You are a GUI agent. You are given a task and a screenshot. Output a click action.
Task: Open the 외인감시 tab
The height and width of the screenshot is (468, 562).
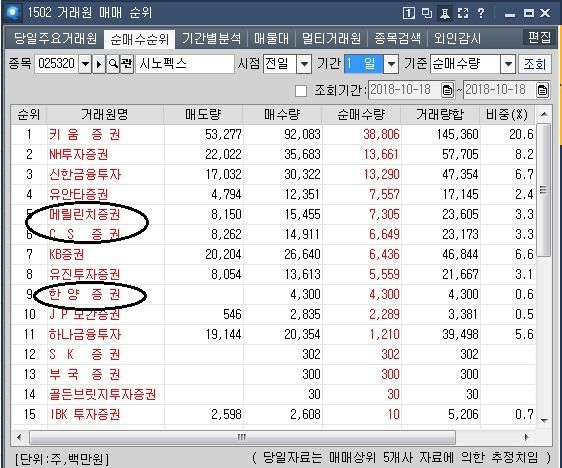tap(457, 38)
